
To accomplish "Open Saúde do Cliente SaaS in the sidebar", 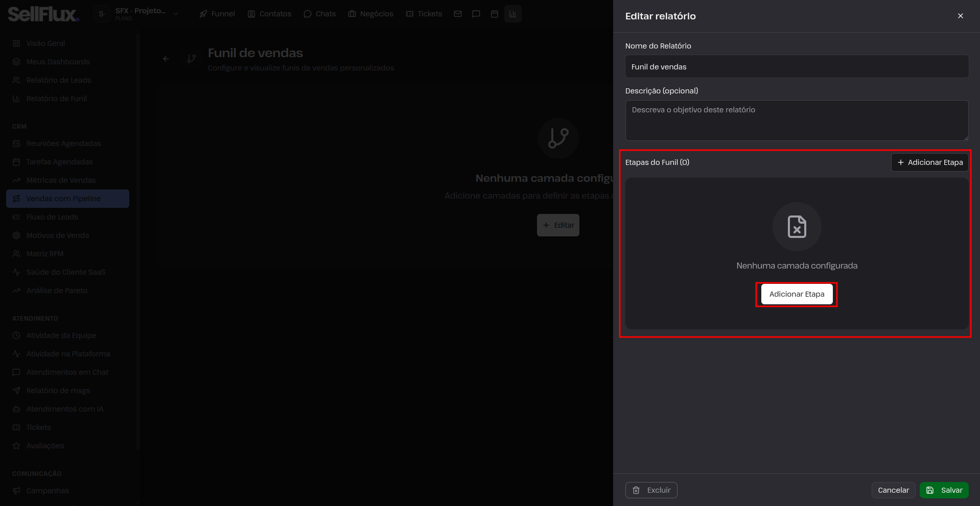I will (x=67, y=272).
